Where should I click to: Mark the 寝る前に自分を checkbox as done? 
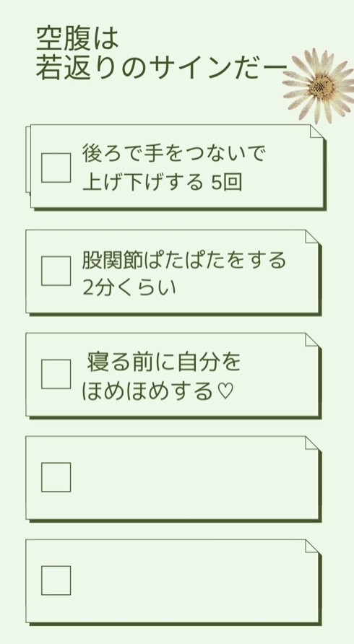56,374
